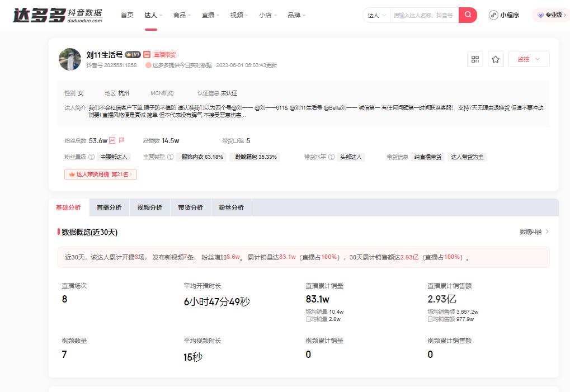Open the 达人 search category dropdown
The width and height of the screenshot is (570, 392).
point(376,15)
